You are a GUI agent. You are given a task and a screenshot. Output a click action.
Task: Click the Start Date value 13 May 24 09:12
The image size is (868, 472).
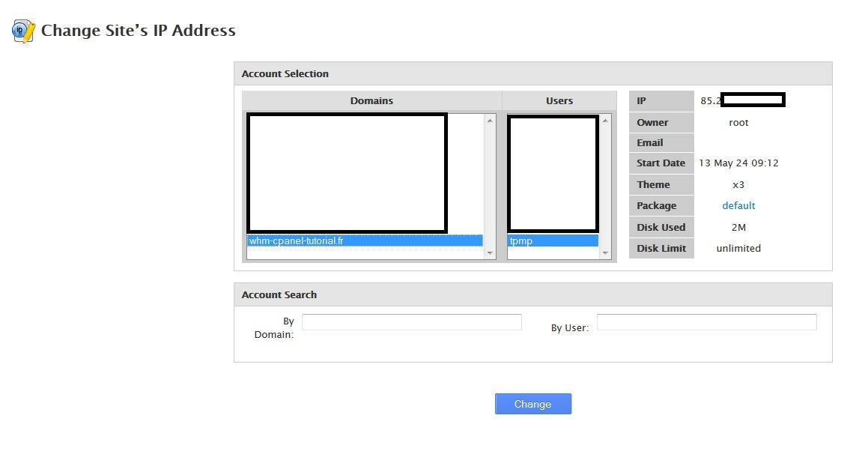click(738, 163)
